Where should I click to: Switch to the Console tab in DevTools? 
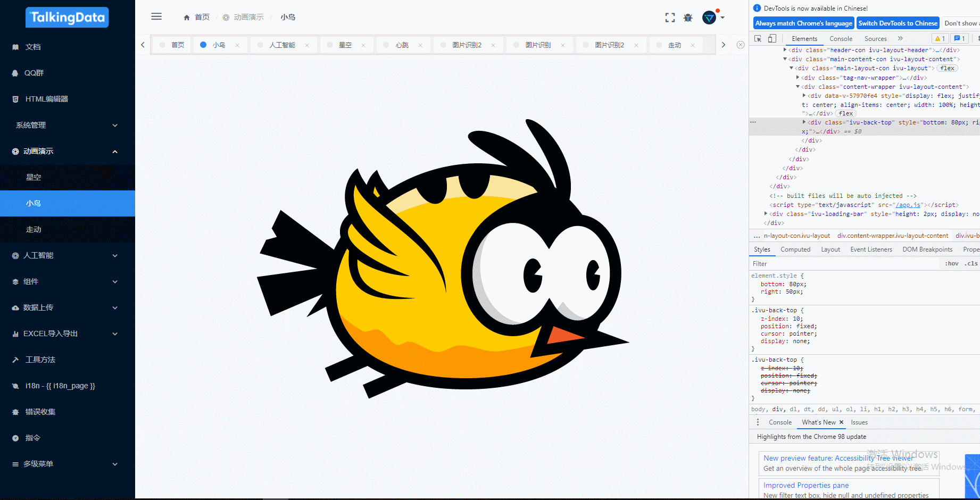pyautogui.click(x=841, y=38)
